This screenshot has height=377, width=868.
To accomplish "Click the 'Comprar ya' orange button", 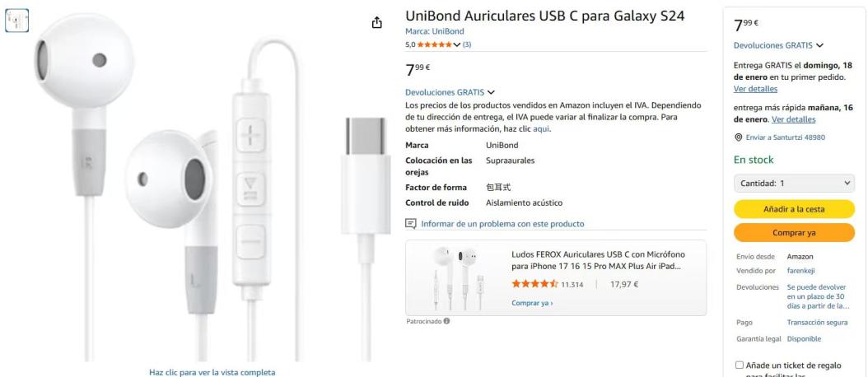I will click(x=794, y=233).
